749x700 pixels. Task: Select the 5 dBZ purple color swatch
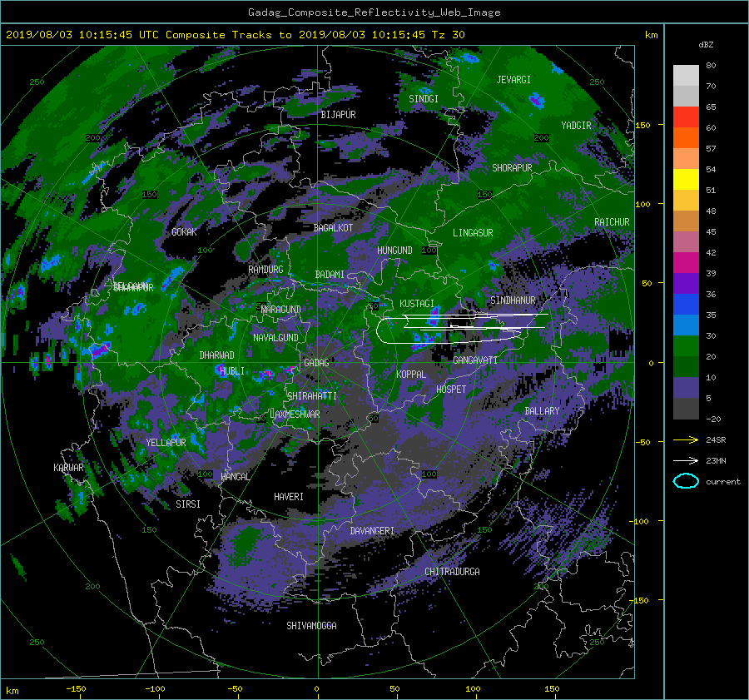tap(686, 387)
